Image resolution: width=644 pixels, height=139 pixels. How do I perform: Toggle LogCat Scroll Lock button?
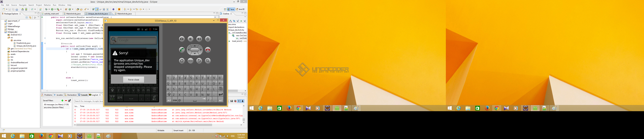[x=243, y=101]
